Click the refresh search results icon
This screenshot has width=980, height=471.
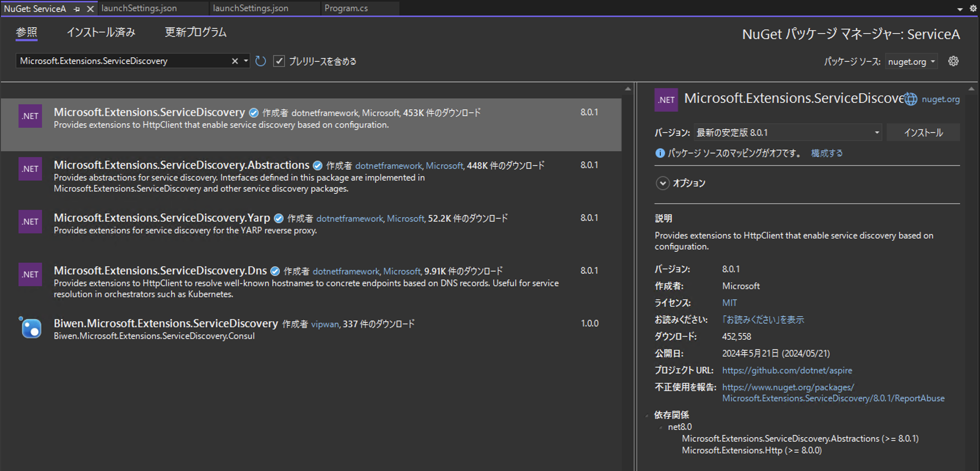pos(261,61)
